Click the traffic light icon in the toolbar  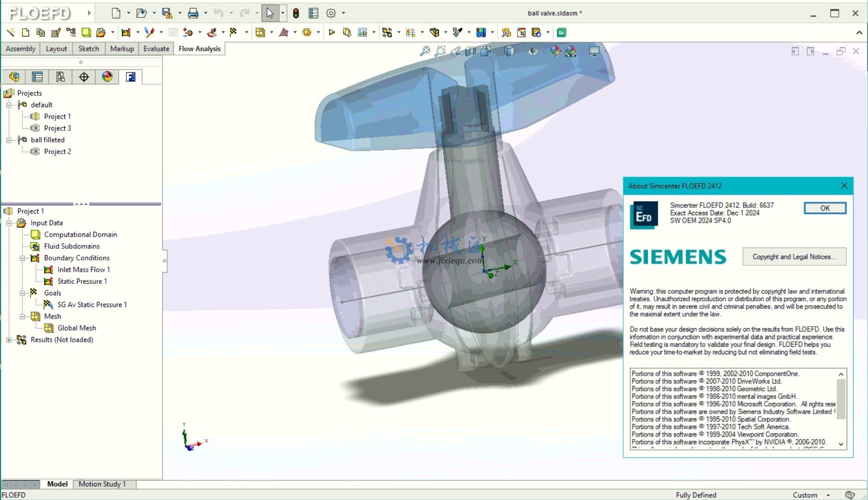(296, 13)
